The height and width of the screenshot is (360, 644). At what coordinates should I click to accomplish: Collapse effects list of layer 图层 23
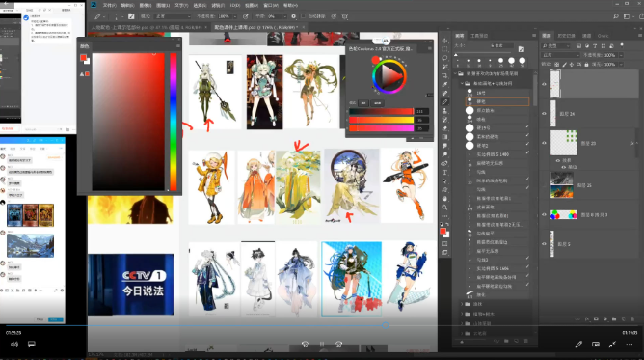click(637, 143)
